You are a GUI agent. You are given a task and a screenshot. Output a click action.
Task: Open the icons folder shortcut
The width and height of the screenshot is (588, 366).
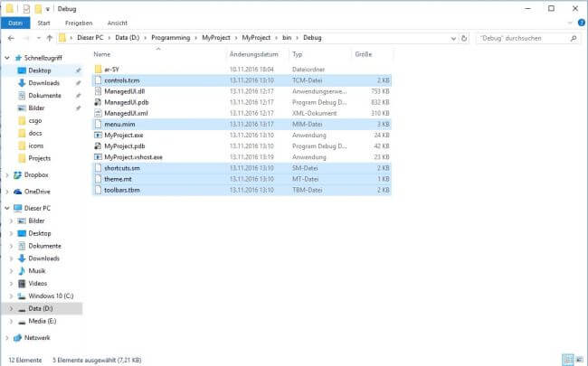point(36,145)
